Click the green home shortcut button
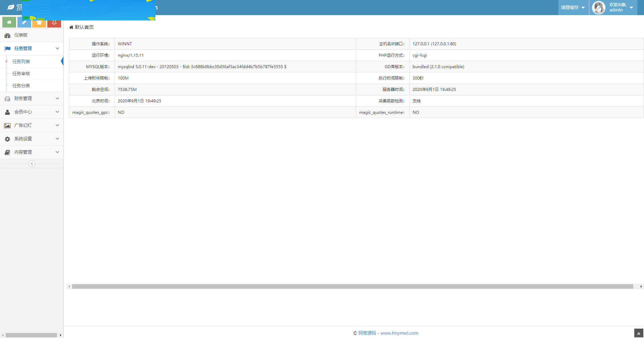Screen dimensions: 644x338 [9, 23]
